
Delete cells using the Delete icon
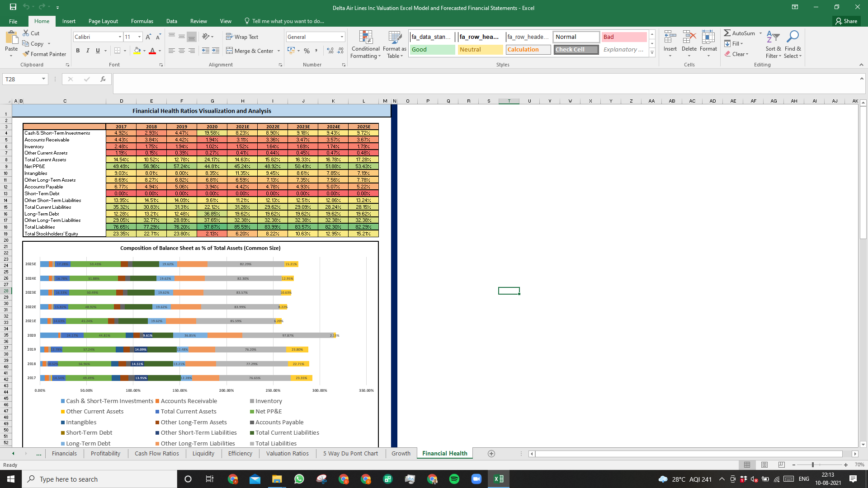pos(689,37)
